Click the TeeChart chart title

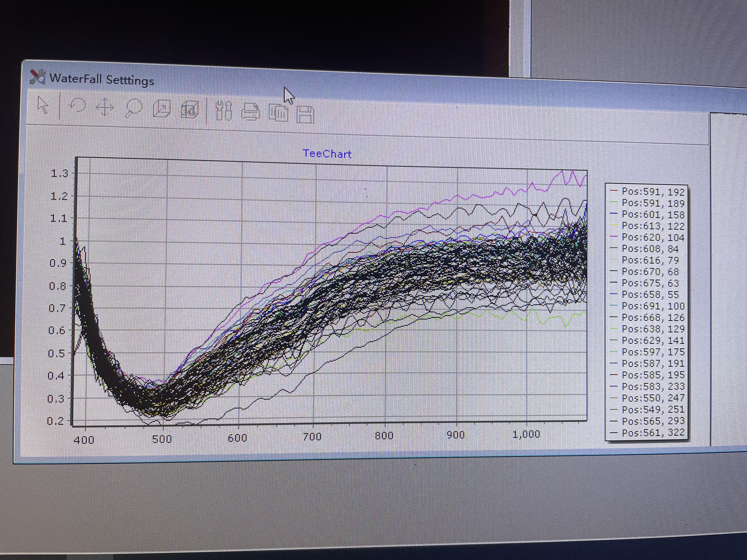pyautogui.click(x=327, y=154)
